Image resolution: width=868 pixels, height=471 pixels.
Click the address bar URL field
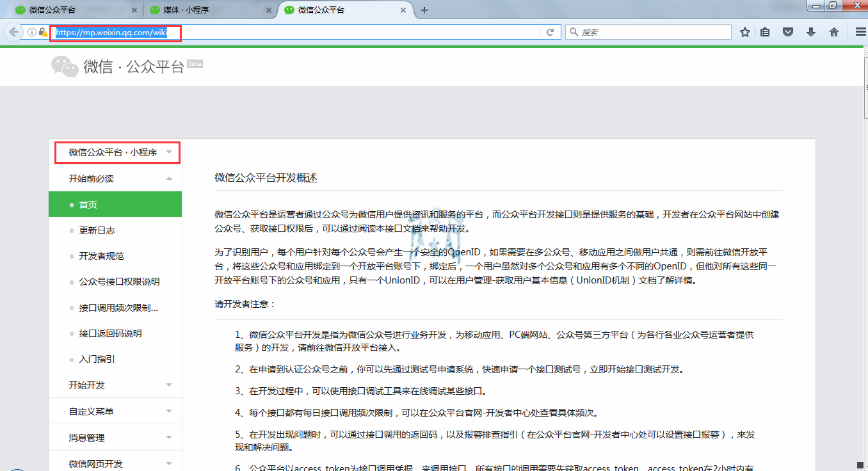pos(294,32)
